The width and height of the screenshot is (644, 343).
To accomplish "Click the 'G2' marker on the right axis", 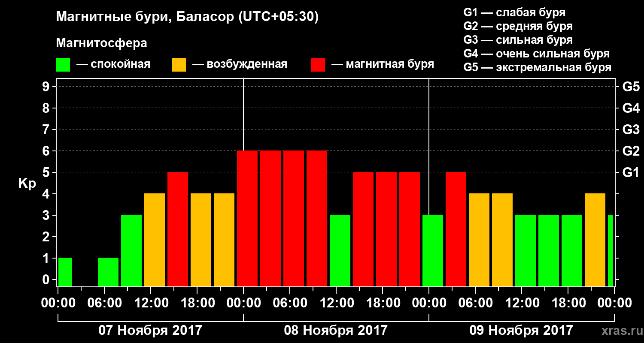I will tap(631, 151).
